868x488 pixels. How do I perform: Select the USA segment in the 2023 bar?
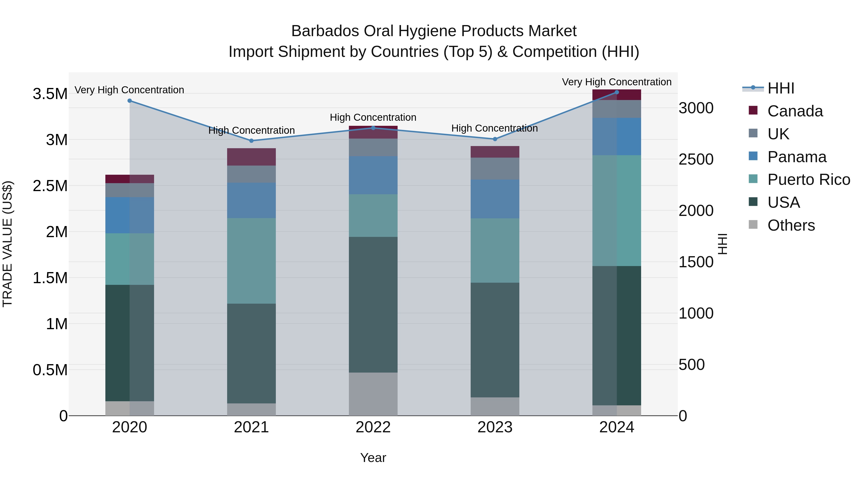click(495, 340)
